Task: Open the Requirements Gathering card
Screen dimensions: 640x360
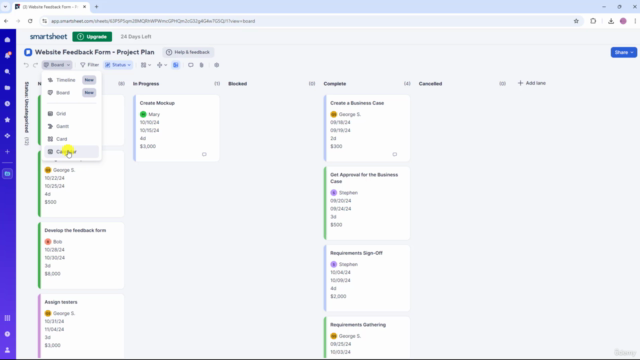Action: click(x=367, y=338)
